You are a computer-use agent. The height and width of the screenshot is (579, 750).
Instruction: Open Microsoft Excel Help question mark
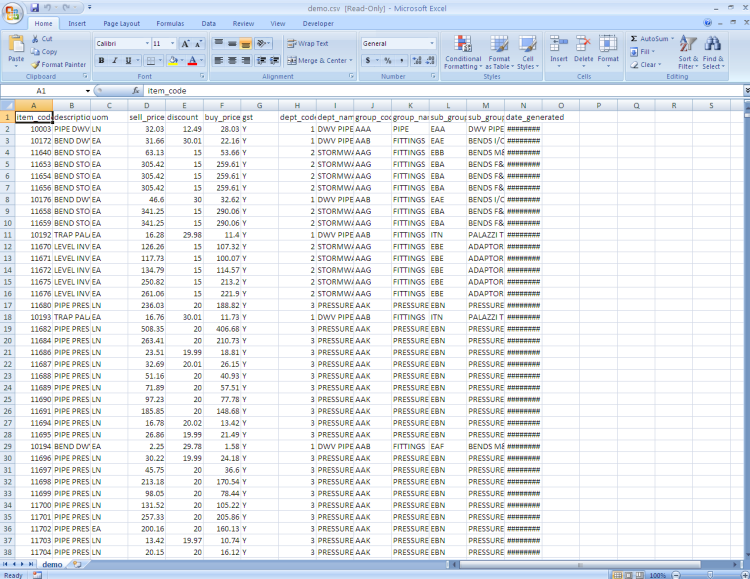point(707,22)
